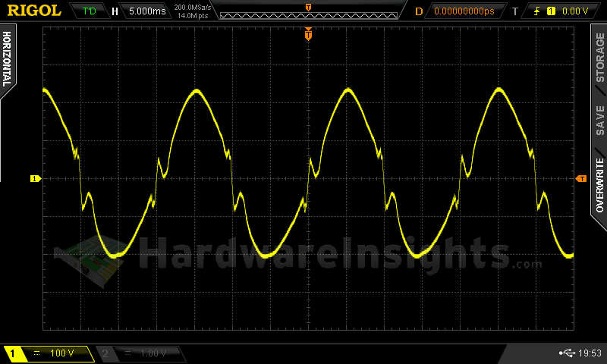Click the rising edge trigger icon
Screen dimensions: 607x364
pos(536,11)
